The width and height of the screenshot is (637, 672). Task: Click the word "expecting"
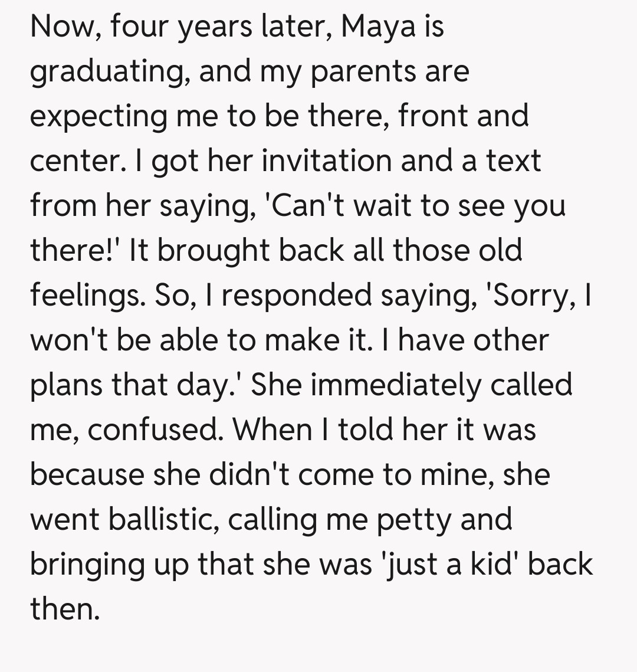[x=98, y=116]
